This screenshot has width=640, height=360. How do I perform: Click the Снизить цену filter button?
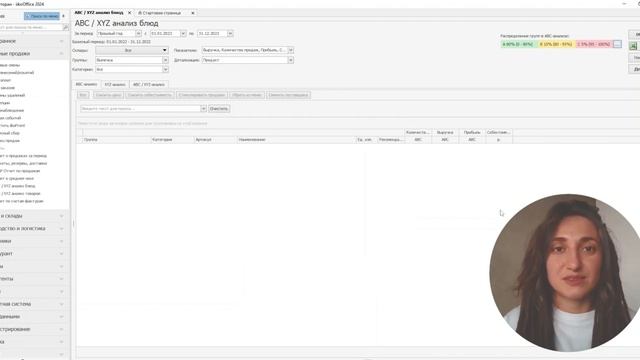[x=109, y=95]
